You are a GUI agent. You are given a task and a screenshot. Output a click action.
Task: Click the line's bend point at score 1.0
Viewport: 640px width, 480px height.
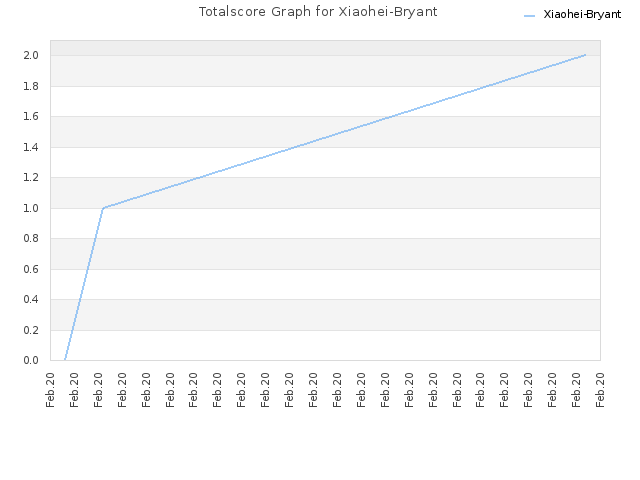click(x=103, y=208)
